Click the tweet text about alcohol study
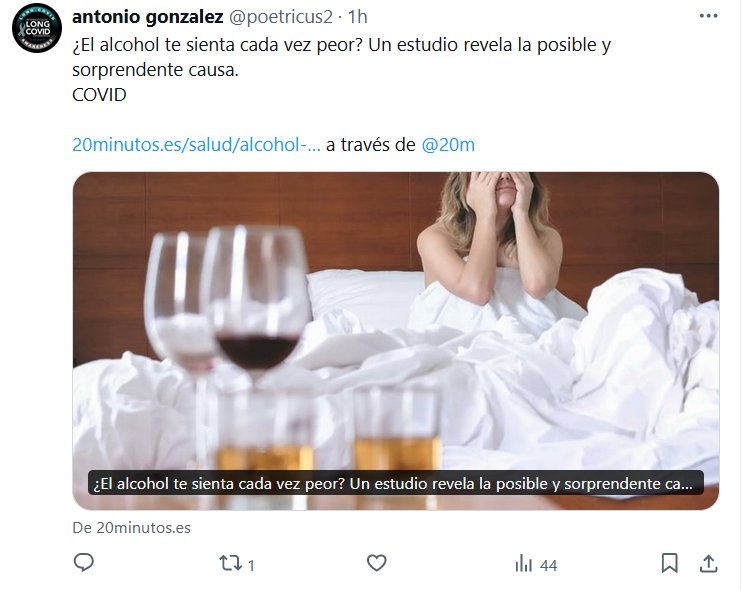This screenshot has width=742, height=590. click(342, 57)
